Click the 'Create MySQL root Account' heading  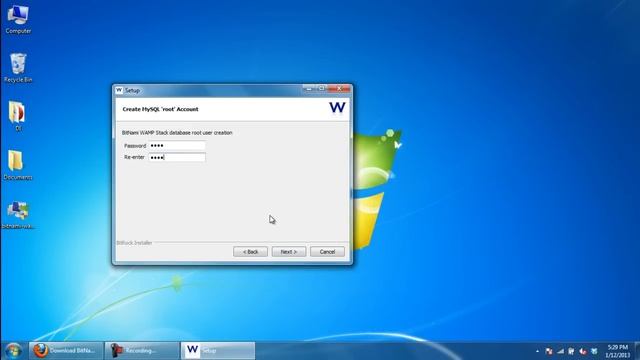tap(160, 109)
